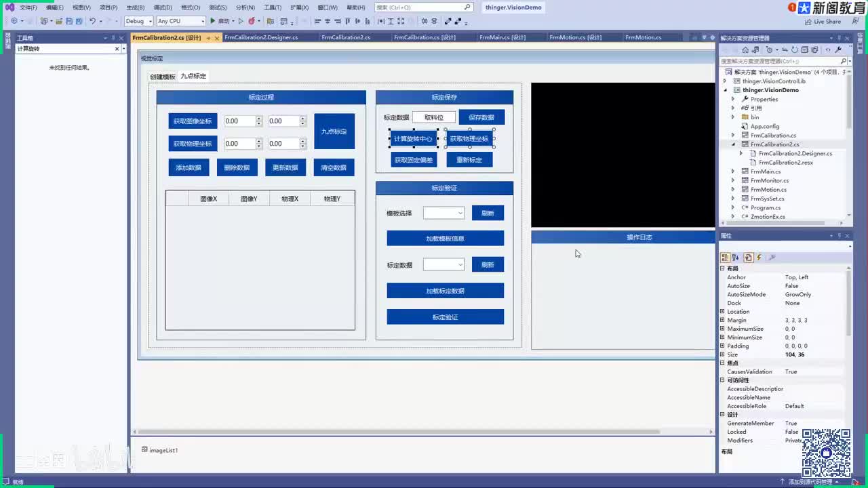Clear the toolbox search with the X icon

[x=117, y=49]
